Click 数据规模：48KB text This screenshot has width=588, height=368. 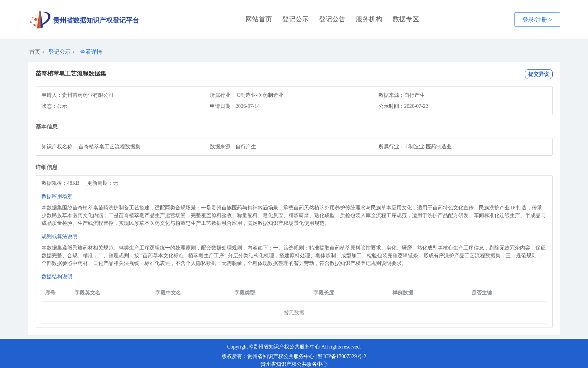pyautogui.click(x=60, y=183)
